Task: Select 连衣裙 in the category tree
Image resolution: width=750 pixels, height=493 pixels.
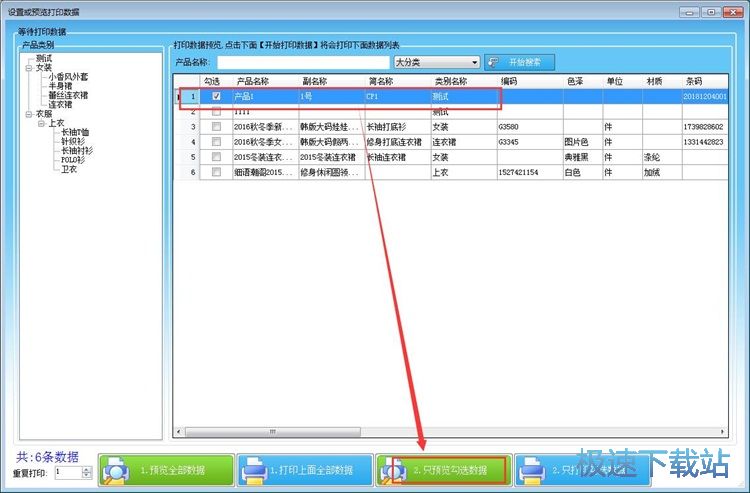Action: [60, 105]
